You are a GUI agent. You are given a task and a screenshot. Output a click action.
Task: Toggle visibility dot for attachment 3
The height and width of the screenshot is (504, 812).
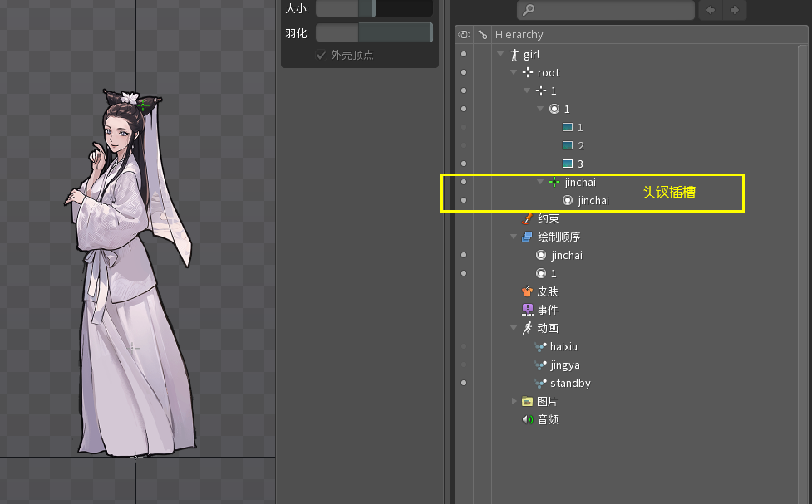(x=464, y=164)
